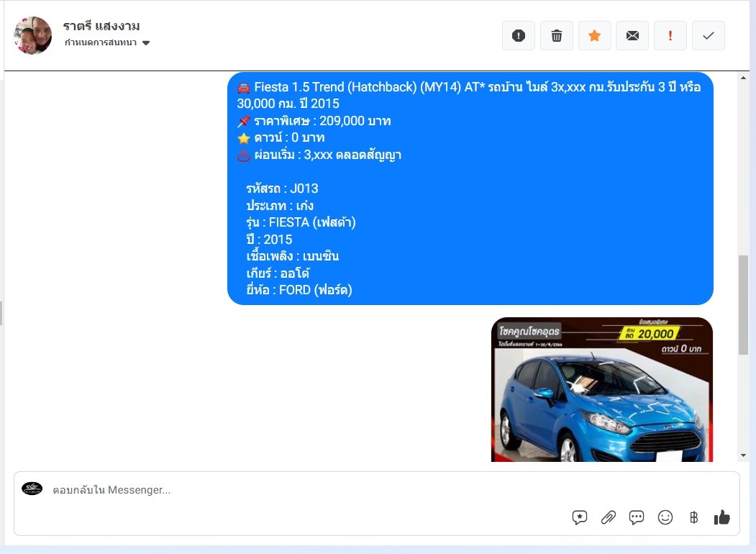Screen dimensions: 756x554
Task: Click the เชื้อเพลิง : เบนซิน line
Action: pyautogui.click(x=293, y=256)
